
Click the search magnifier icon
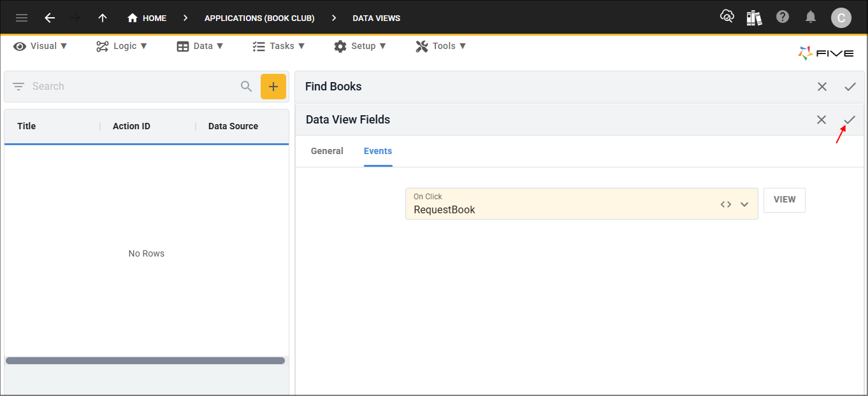(x=247, y=87)
